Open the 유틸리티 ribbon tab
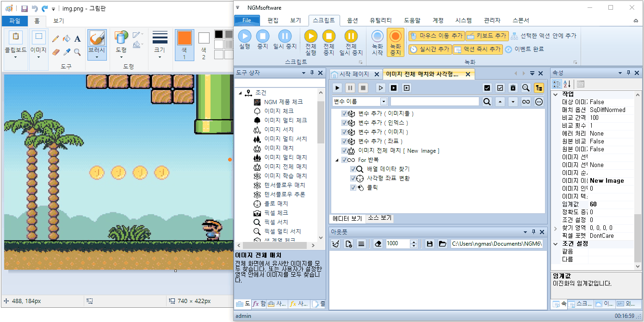 [x=380, y=20]
